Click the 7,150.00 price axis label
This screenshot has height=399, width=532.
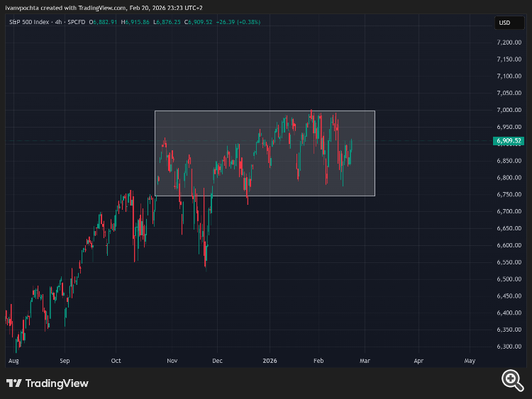point(509,60)
